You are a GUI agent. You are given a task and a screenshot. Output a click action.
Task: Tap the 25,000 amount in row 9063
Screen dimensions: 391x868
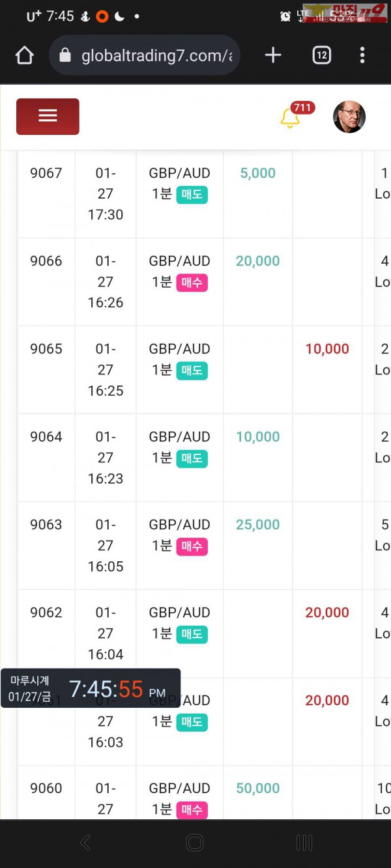(x=258, y=525)
